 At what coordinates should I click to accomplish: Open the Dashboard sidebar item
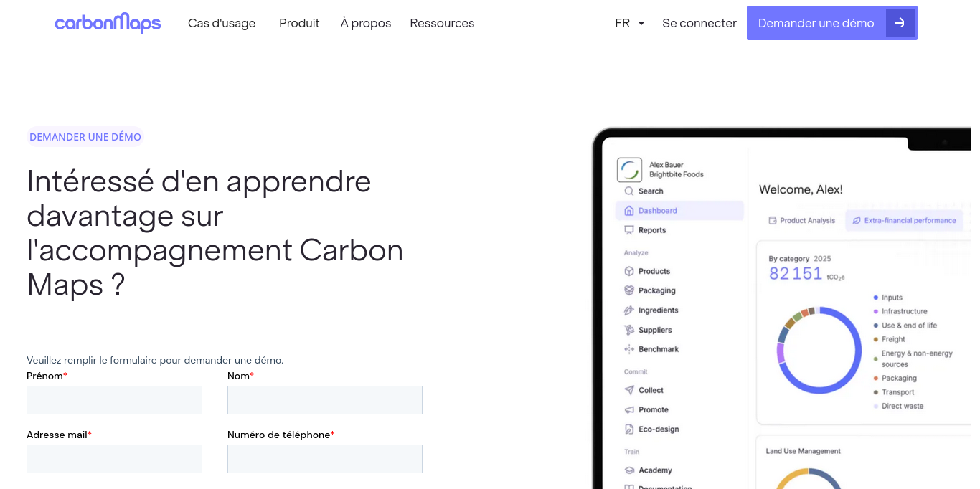tap(628, 210)
